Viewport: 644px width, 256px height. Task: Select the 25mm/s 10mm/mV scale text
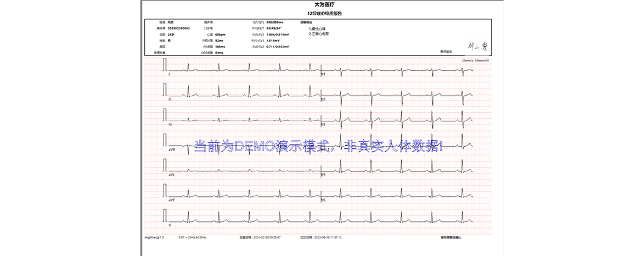click(x=476, y=60)
